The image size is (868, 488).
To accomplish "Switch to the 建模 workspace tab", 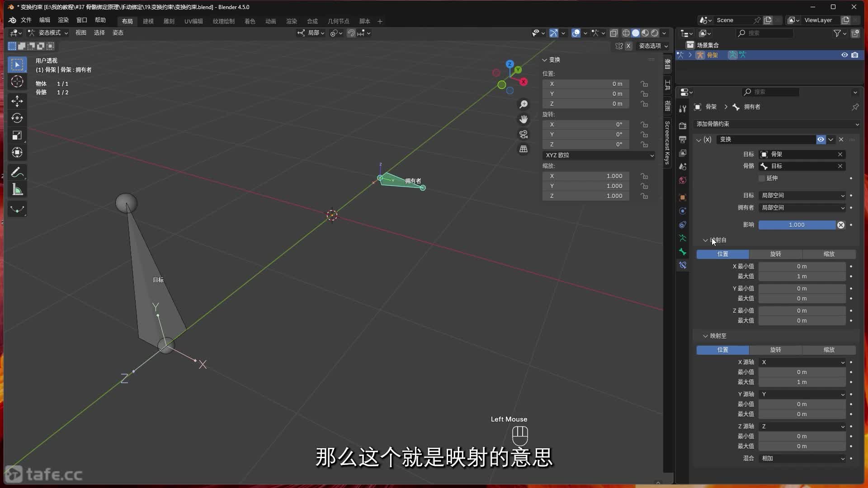I will pos(148,21).
